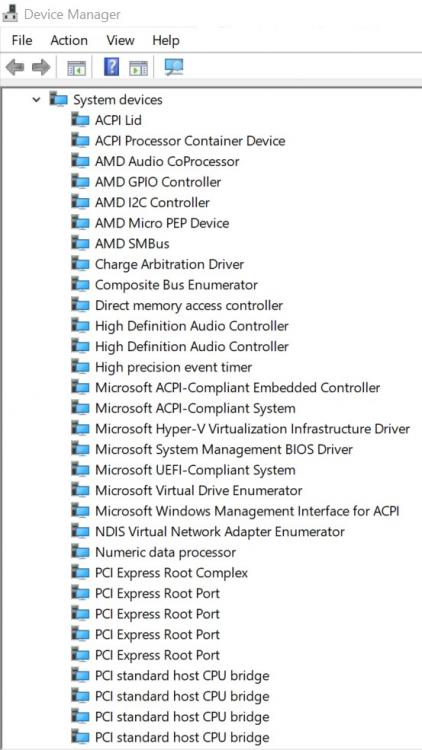Viewport: 422px width, 750px height.
Task: Select AMD GPIO Controller device
Action: coord(158,182)
